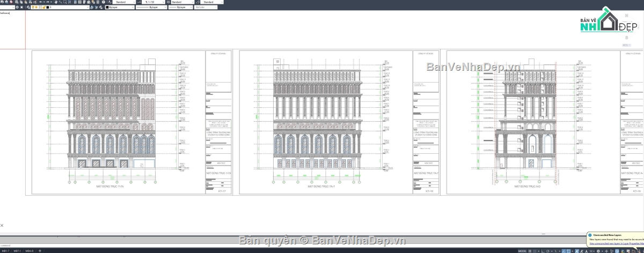Toggle MODEL space button
Screen dimensions: 644x253
522,251
